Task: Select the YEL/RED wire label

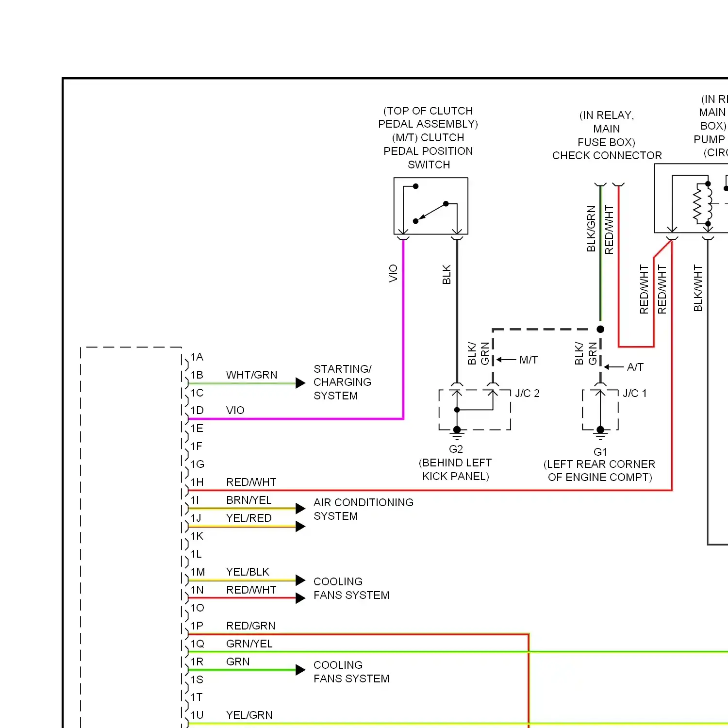Action: pos(248,518)
